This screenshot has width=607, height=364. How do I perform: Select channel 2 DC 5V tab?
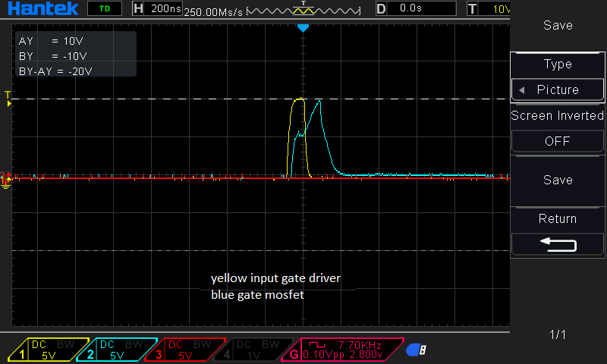click(117, 350)
